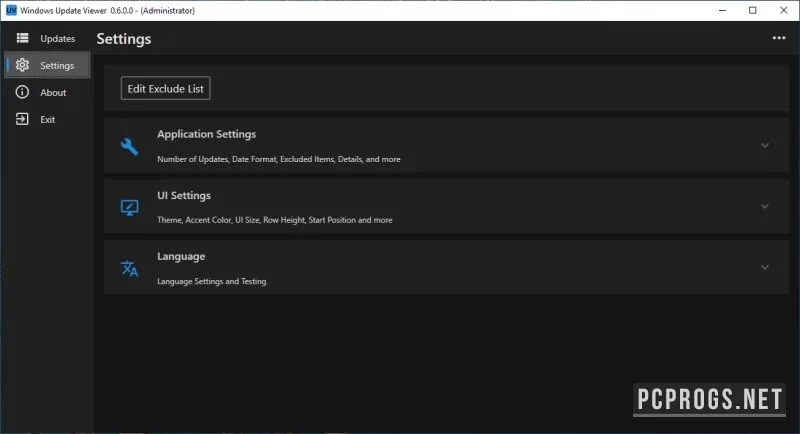Click the blue translate Language icon
This screenshot has width=800, height=434.
click(x=130, y=268)
